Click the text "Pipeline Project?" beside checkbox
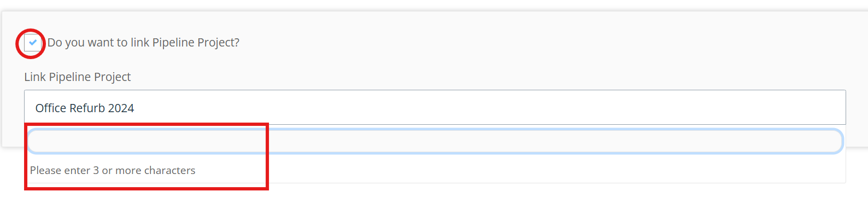 pos(196,42)
